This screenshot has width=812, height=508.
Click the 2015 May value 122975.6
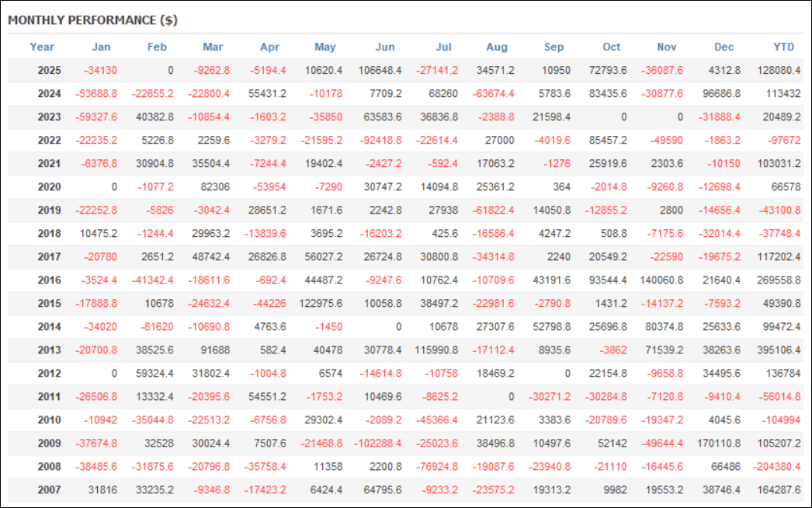[321, 304]
